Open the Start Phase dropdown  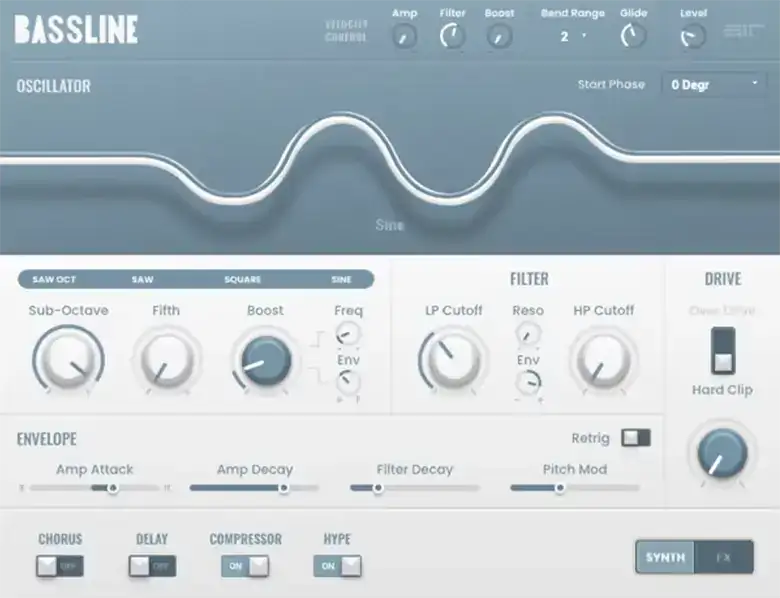coord(713,85)
